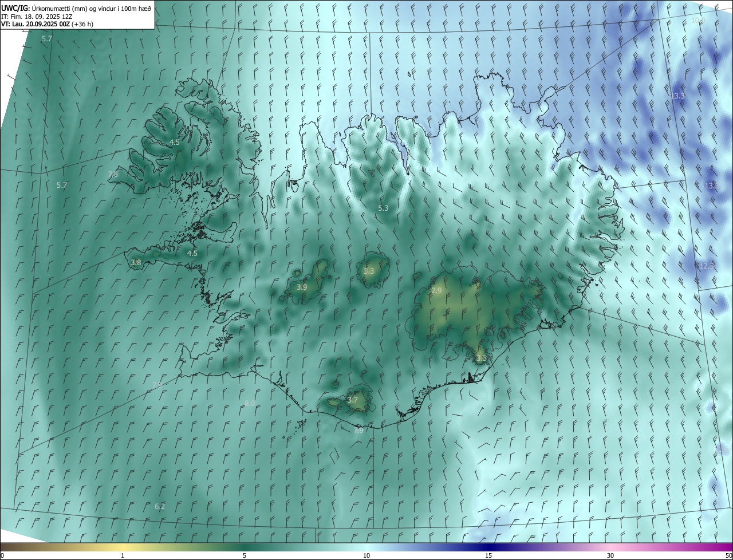The image size is (733, 560).
Task: Click the 12.3 value off the east coast
Action: pos(707,266)
